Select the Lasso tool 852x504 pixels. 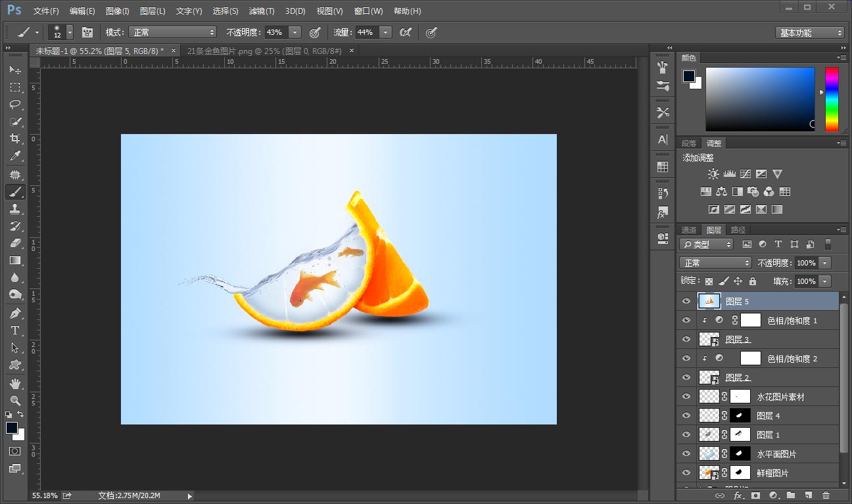click(x=15, y=104)
